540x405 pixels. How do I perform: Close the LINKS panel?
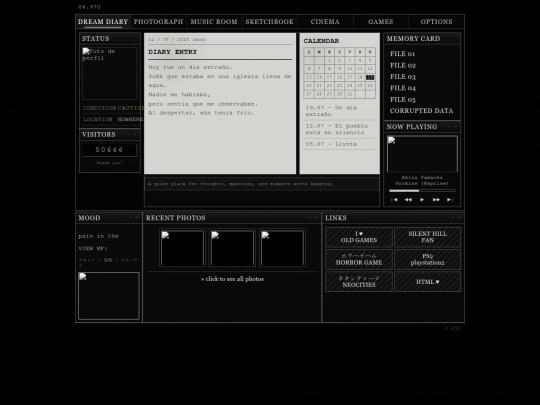click(459, 218)
